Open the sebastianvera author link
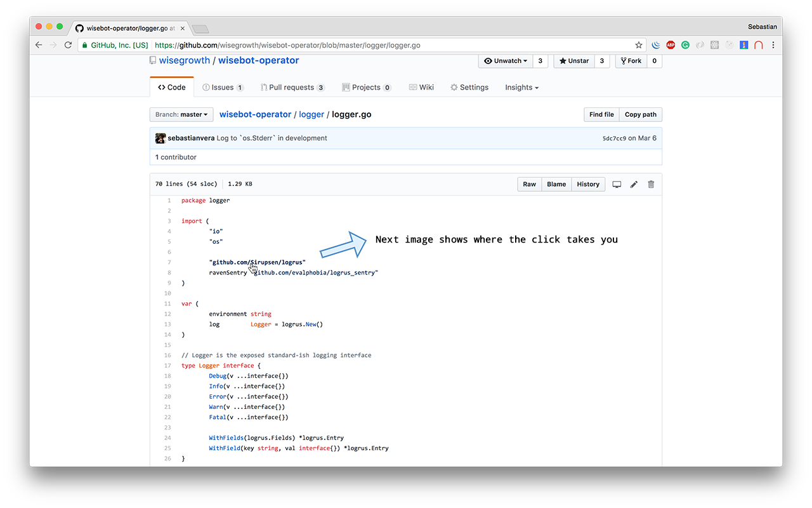 [x=191, y=138]
